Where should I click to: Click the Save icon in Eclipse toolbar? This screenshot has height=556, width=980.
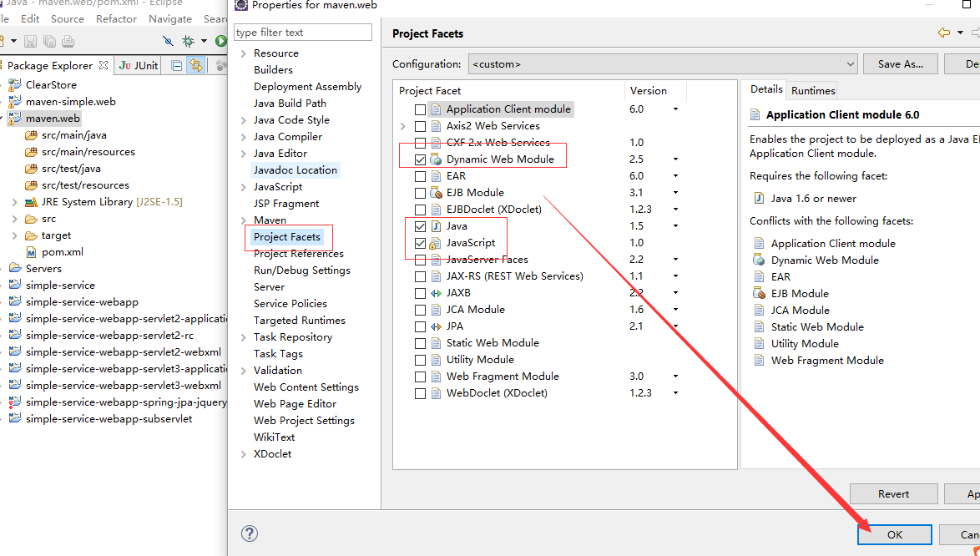[30, 41]
